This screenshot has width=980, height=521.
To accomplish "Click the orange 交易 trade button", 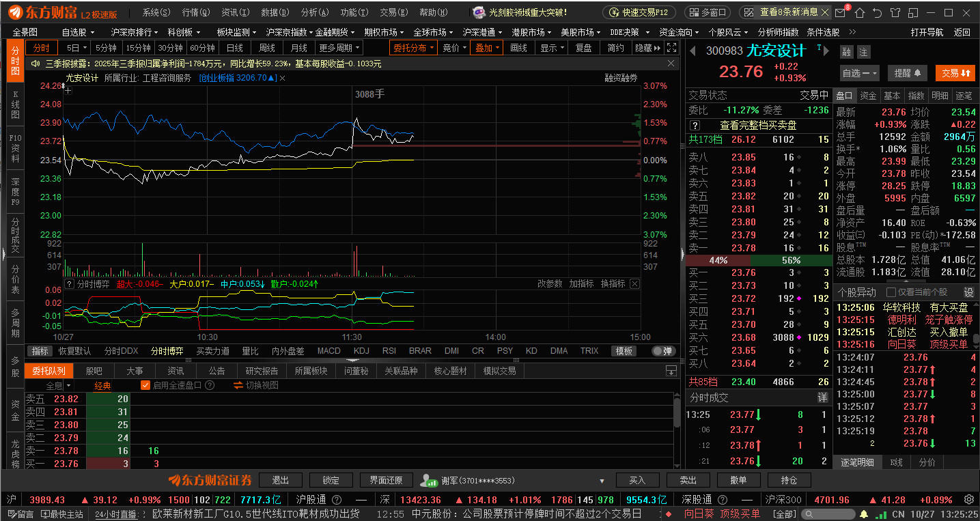I will pos(954,73).
